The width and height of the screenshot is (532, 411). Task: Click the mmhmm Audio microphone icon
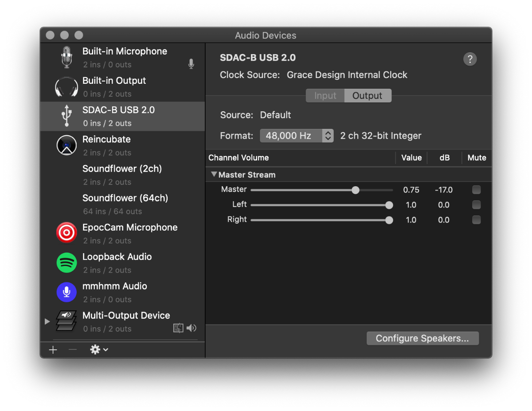(66, 292)
